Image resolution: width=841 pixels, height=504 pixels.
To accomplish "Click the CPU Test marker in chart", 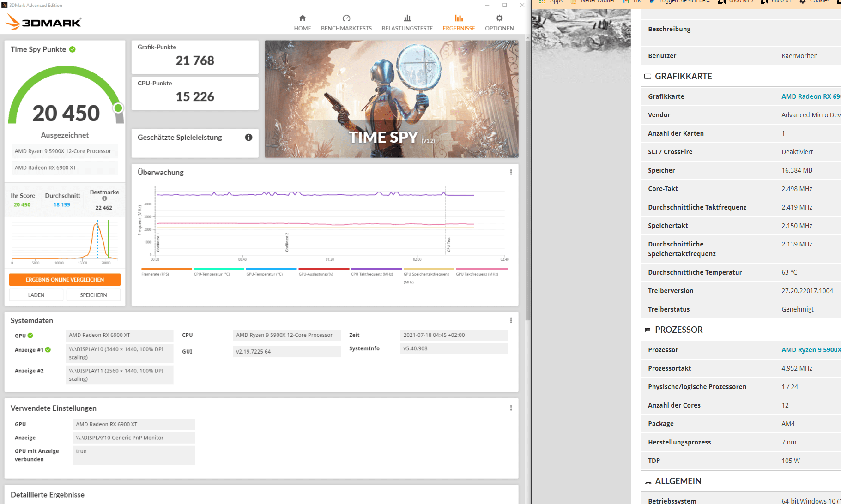I will click(448, 245).
